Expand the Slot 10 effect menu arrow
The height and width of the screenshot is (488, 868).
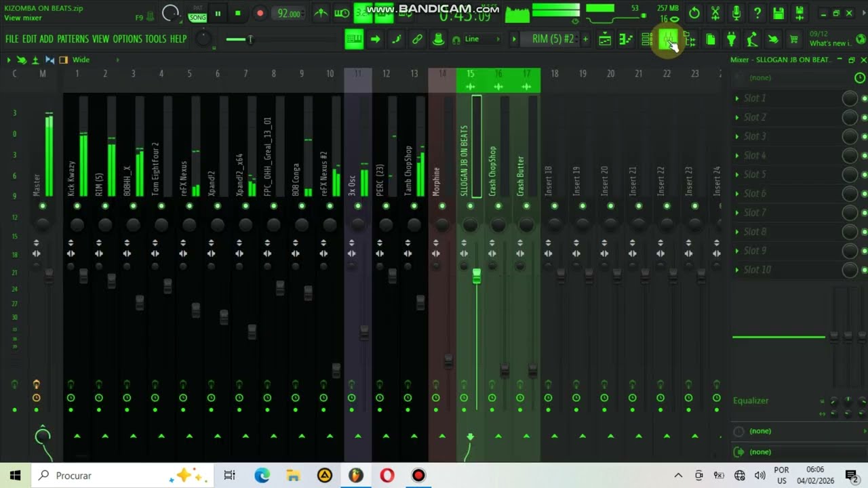click(737, 270)
